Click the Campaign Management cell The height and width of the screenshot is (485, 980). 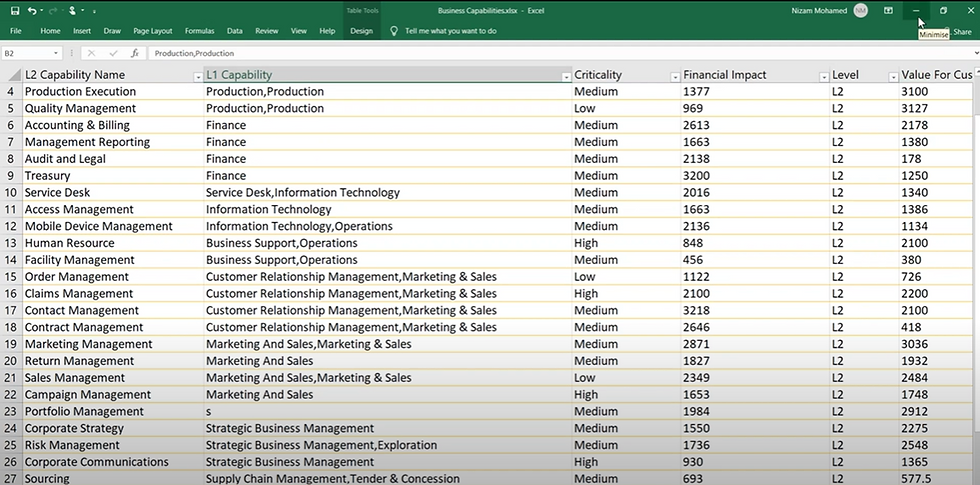pyautogui.click(x=113, y=395)
